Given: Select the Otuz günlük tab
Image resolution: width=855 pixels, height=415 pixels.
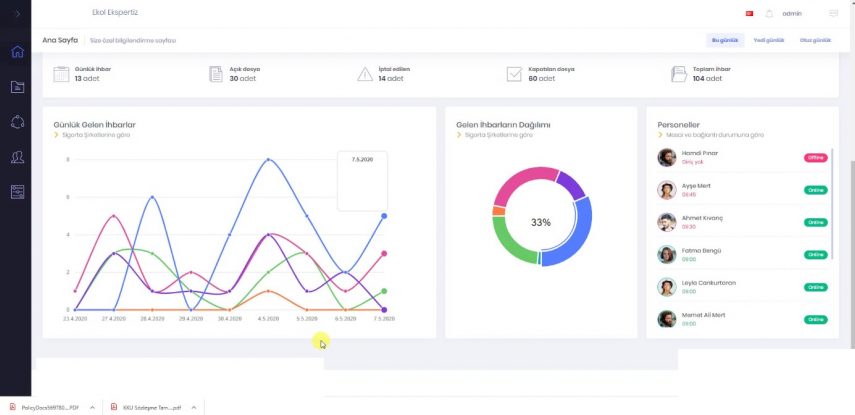Looking at the screenshot, I should tap(814, 40).
